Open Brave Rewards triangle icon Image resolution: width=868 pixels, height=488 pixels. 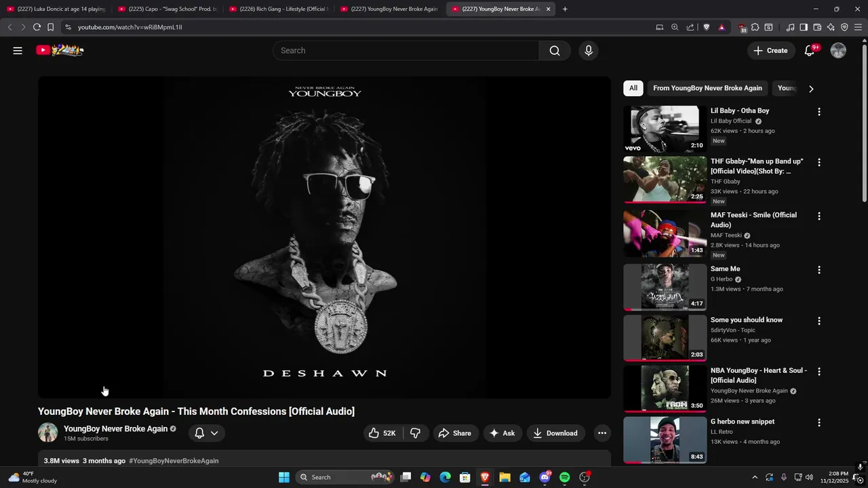[722, 27]
